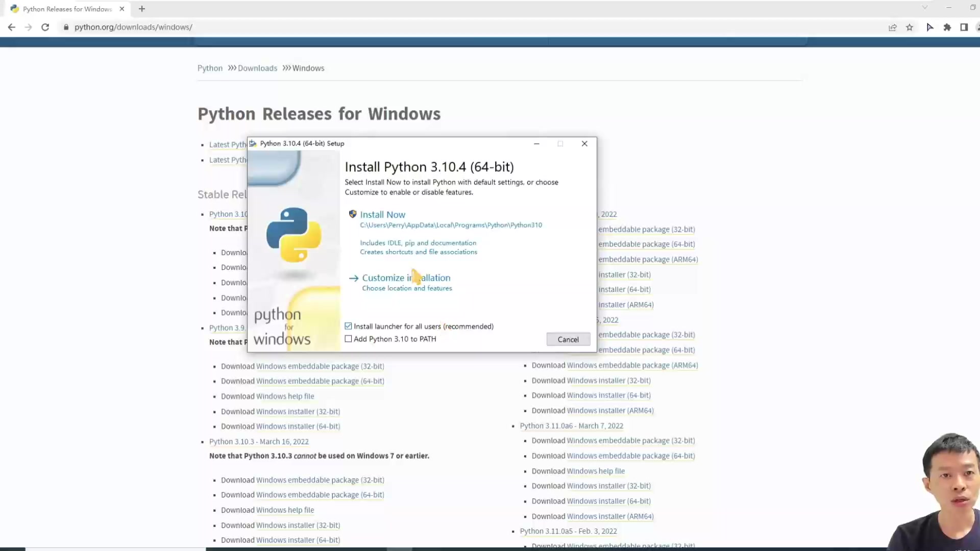Click Install Now in setup dialog
This screenshot has height=551, width=980.
click(382, 215)
